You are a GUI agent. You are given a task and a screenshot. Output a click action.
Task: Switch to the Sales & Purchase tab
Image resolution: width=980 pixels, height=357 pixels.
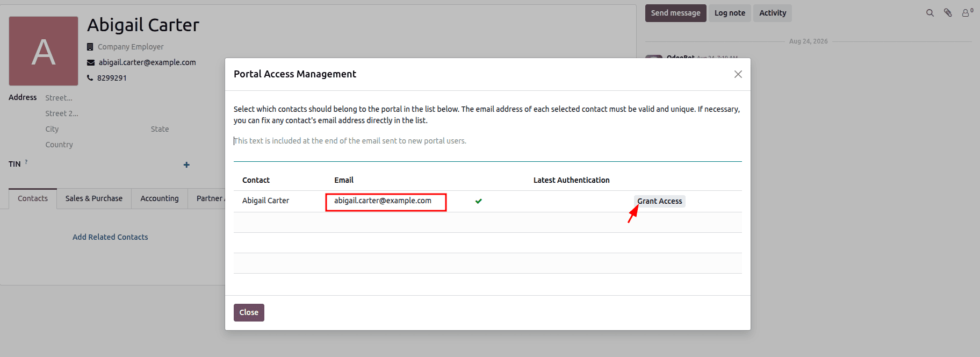click(94, 198)
